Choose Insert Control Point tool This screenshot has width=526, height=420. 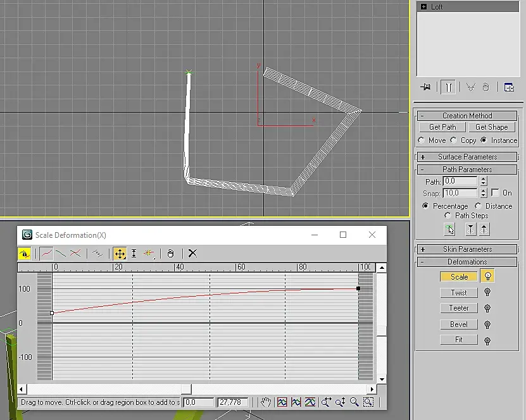149,254
